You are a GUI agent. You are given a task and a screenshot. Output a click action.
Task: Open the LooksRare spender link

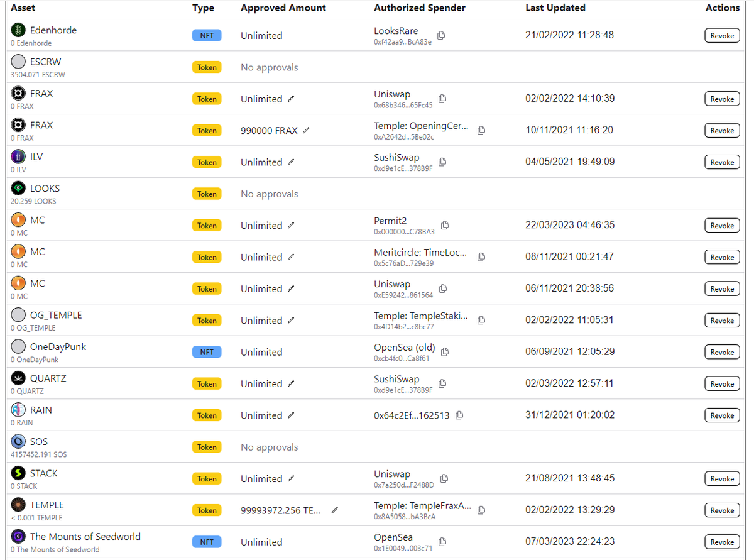pyautogui.click(x=396, y=31)
